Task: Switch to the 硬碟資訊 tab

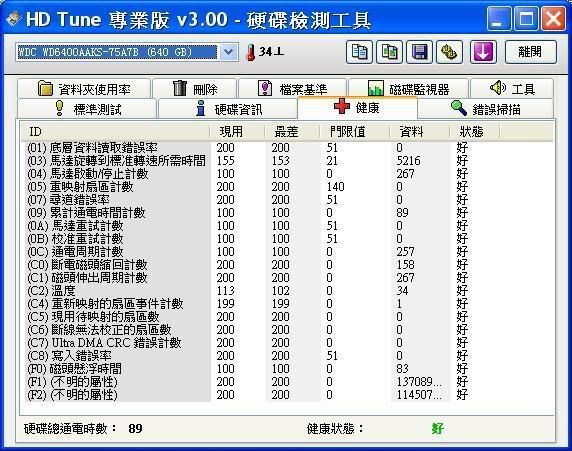Action: (x=228, y=109)
